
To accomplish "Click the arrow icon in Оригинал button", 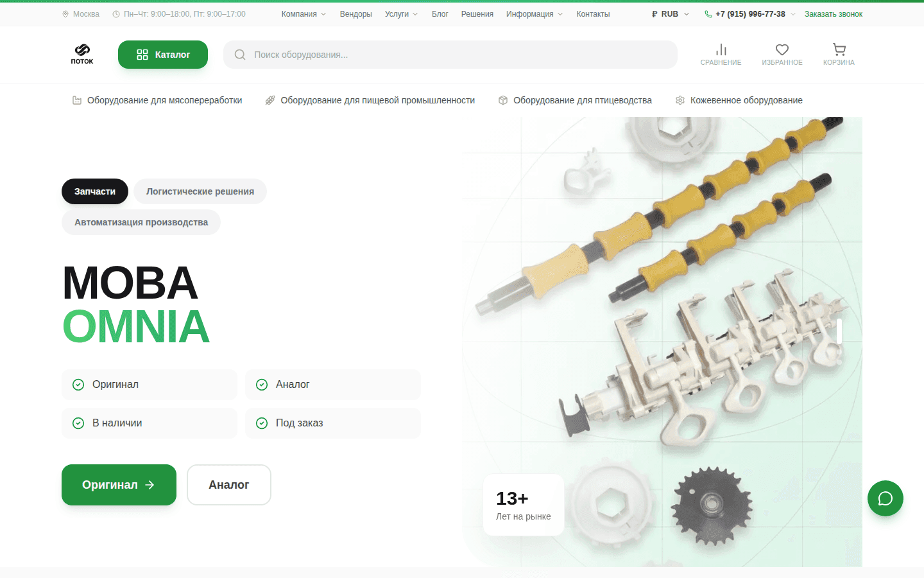I will point(150,485).
